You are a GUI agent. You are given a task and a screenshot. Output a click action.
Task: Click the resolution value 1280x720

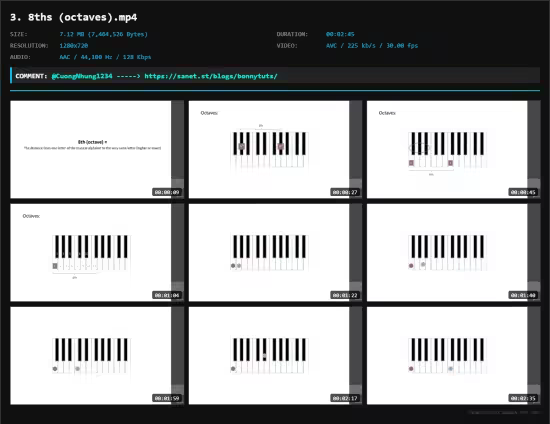pyautogui.click(x=74, y=46)
